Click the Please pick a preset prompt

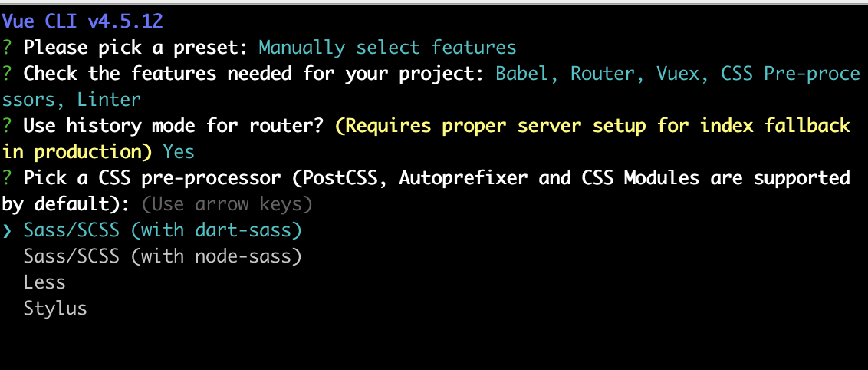tap(136, 48)
